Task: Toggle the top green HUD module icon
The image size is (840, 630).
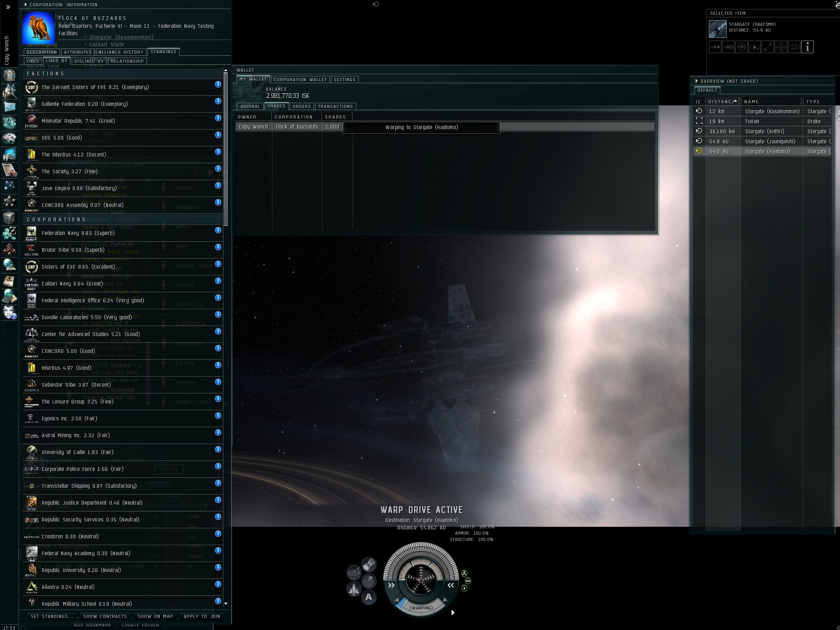Action: 464,574
